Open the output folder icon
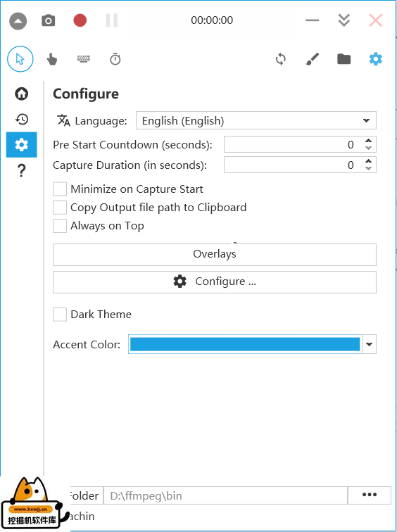The image size is (397, 532). (x=344, y=59)
